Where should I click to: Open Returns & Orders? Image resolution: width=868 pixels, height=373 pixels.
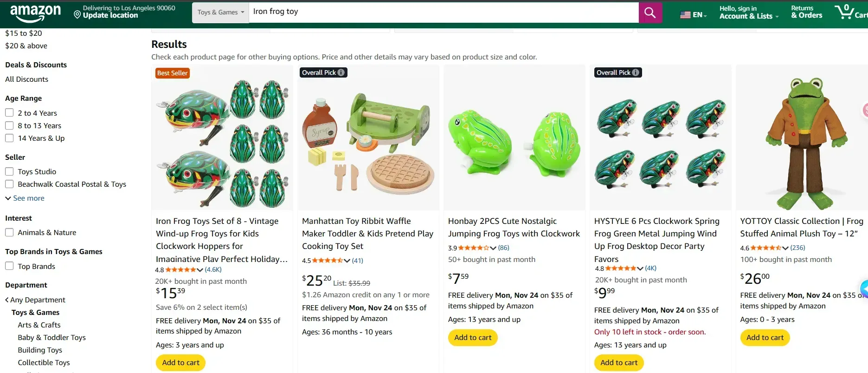click(806, 12)
